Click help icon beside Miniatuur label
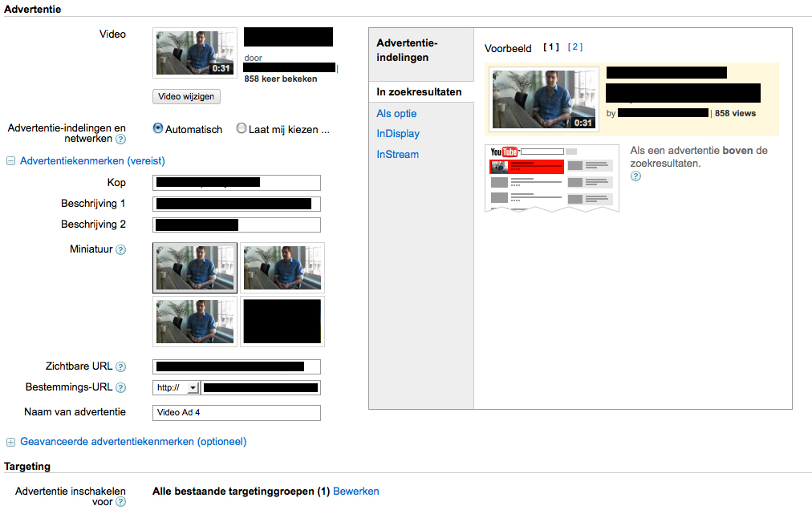The width and height of the screenshot is (812, 510). (120, 249)
